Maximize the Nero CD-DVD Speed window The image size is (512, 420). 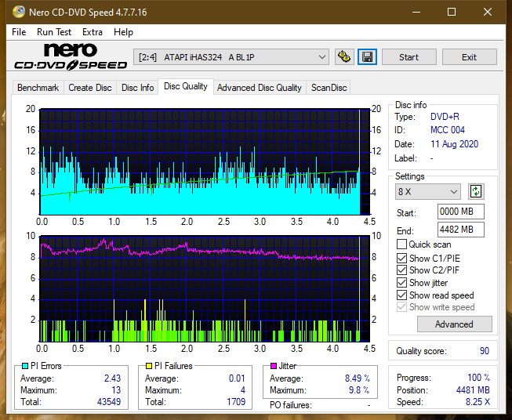coord(452,12)
